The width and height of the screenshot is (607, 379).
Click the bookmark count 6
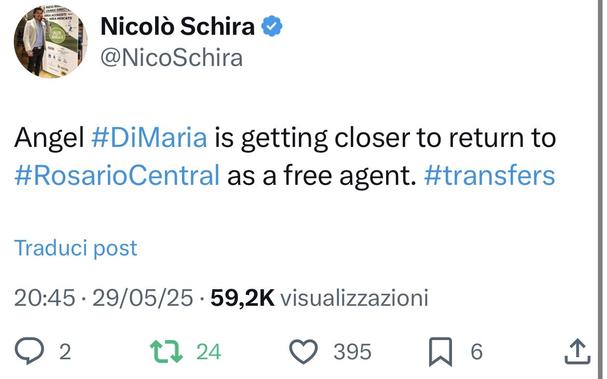477,352
